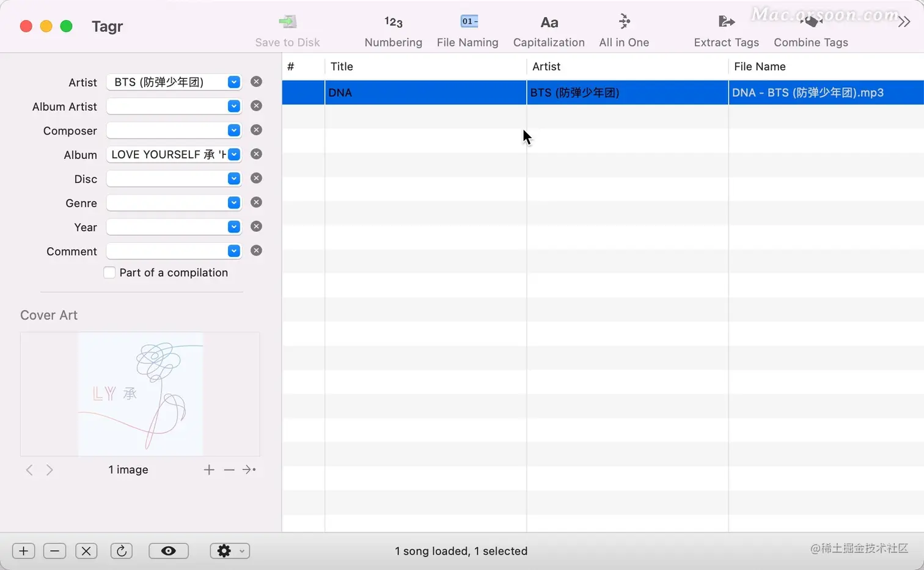This screenshot has height=570, width=924.
Task: Clear the Album Artist field
Action: [x=257, y=106]
